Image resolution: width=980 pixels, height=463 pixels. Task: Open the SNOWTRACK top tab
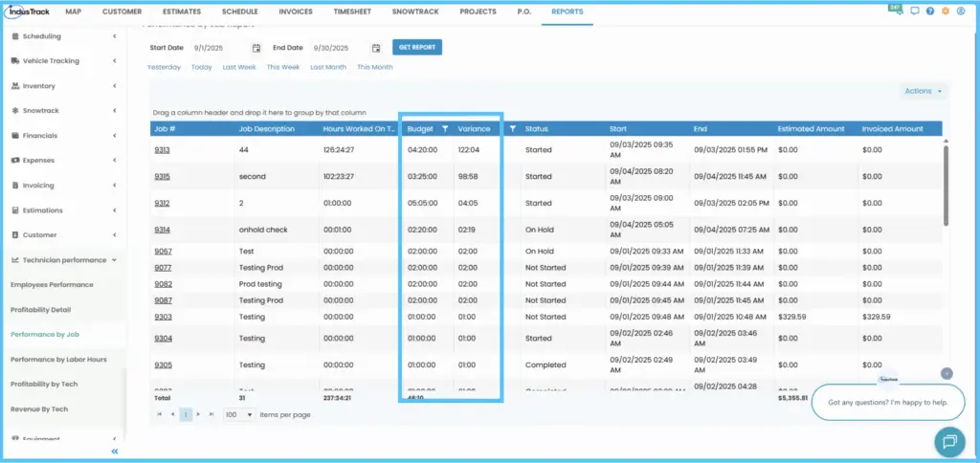[415, 11]
